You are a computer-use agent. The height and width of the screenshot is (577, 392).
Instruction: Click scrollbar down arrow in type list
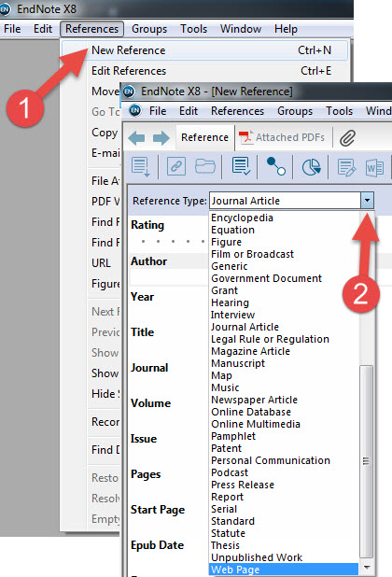(367, 567)
